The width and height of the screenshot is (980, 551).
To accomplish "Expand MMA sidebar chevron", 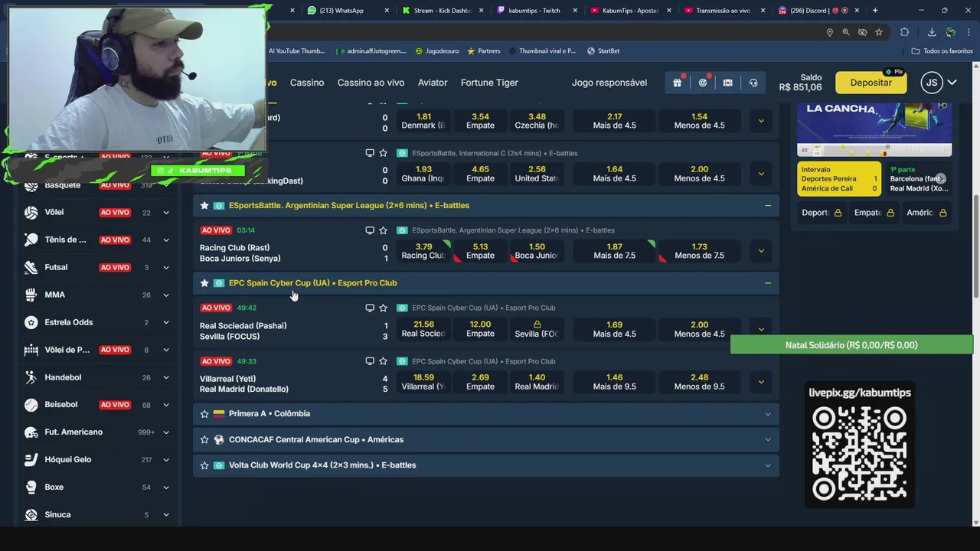I will pos(165,295).
